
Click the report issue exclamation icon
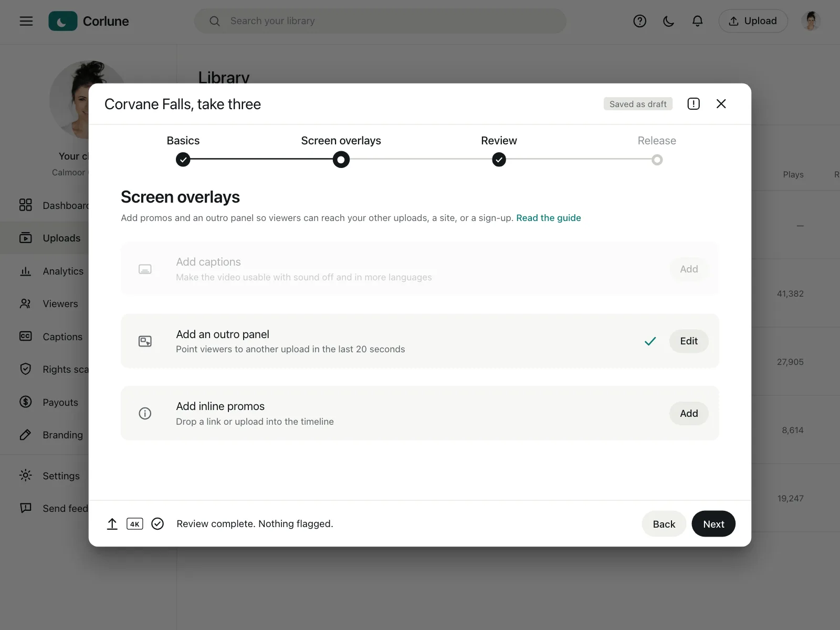pyautogui.click(x=694, y=104)
